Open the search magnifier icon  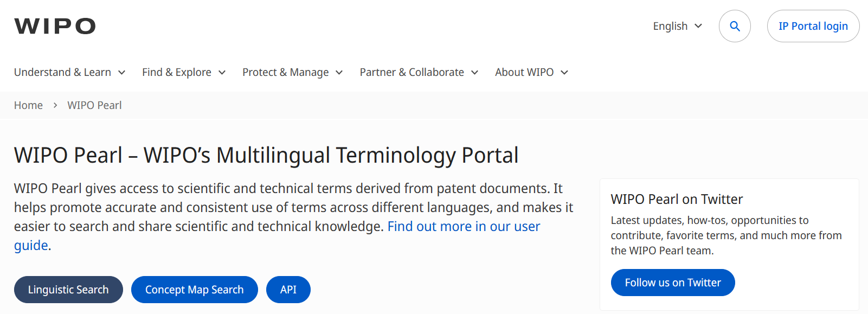(x=735, y=26)
